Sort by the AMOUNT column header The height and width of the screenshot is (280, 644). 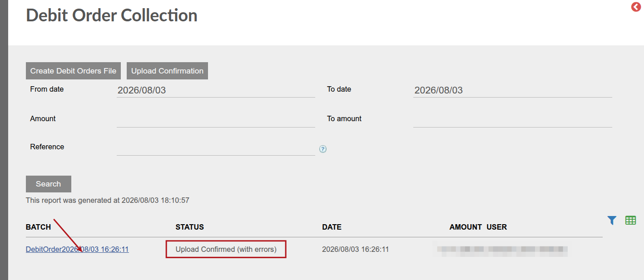click(466, 227)
